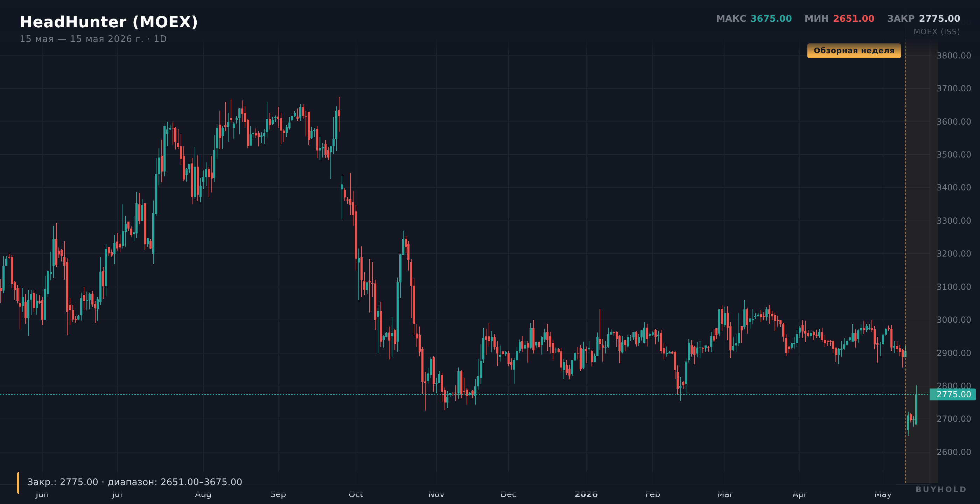Click the Обзорная неделя badge
This screenshot has width=980, height=504.
tap(854, 51)
